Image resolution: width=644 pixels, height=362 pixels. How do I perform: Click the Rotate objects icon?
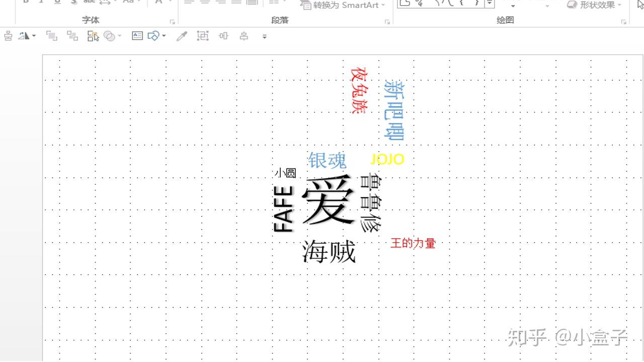(23, 36)
